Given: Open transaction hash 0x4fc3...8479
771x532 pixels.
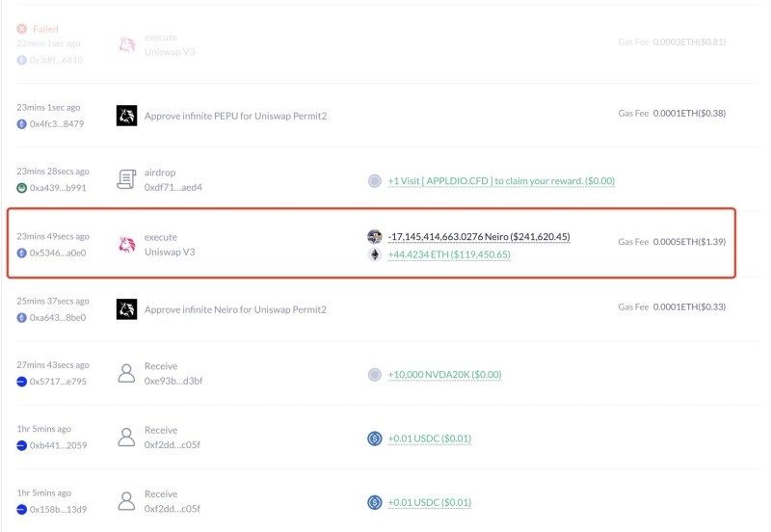Looking at the screenshot, I should [x=57, y=123].
